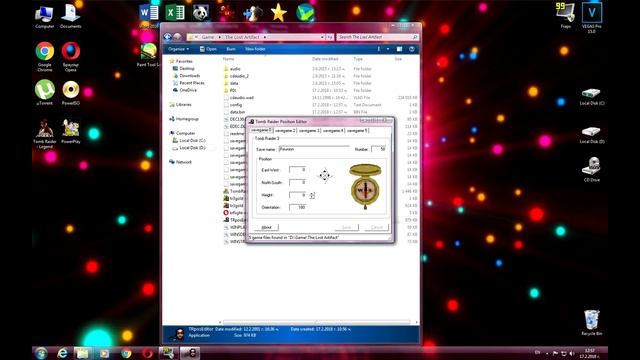The height and width of the screenshot is (360, 640).
Task: Switch to the savegame.5 tab
Action: (358, 131)
